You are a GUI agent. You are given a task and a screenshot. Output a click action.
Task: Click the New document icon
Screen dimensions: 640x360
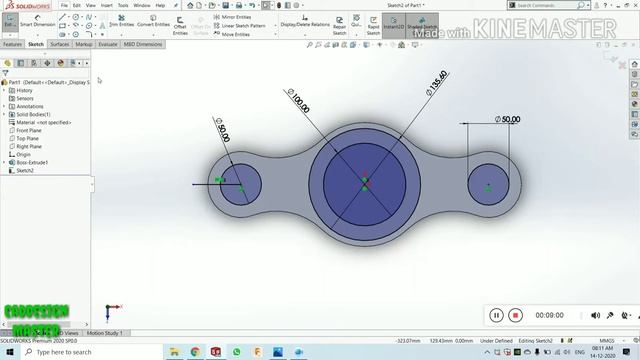pos(199,5)
